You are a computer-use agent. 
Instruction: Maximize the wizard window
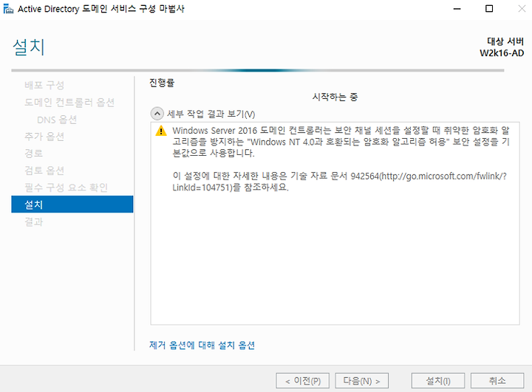(x=489, y=9)
